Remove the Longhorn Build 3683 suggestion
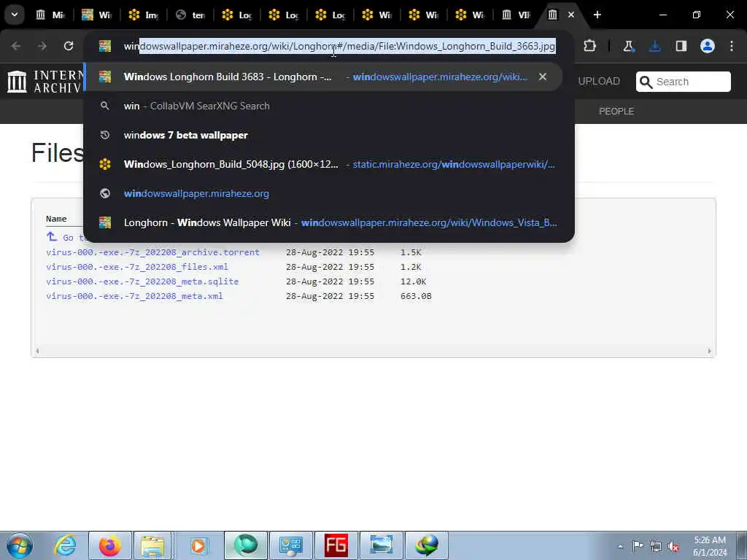Screen dimensions: 747x560 [543, 77]
